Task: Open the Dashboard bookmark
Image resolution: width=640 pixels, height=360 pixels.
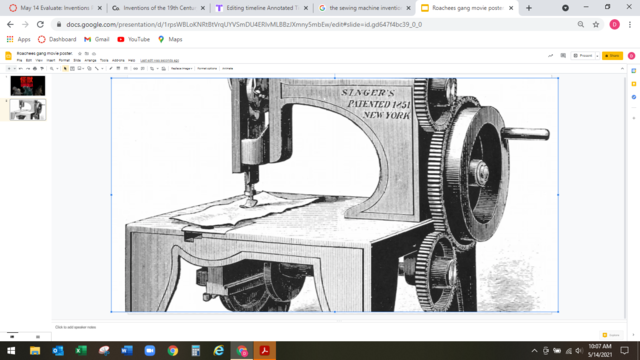Action: coord(57,39)
